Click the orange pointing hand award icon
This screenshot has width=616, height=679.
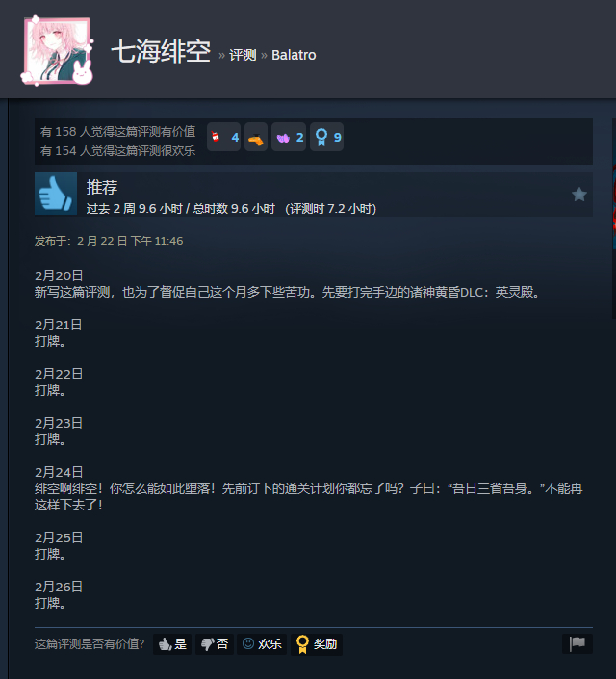pos(256,138)
